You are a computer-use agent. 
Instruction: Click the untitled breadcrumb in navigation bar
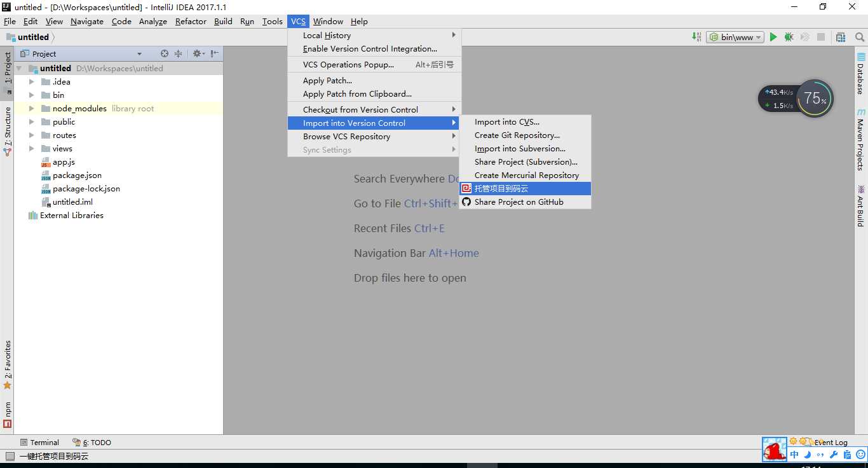coord(28,38)
